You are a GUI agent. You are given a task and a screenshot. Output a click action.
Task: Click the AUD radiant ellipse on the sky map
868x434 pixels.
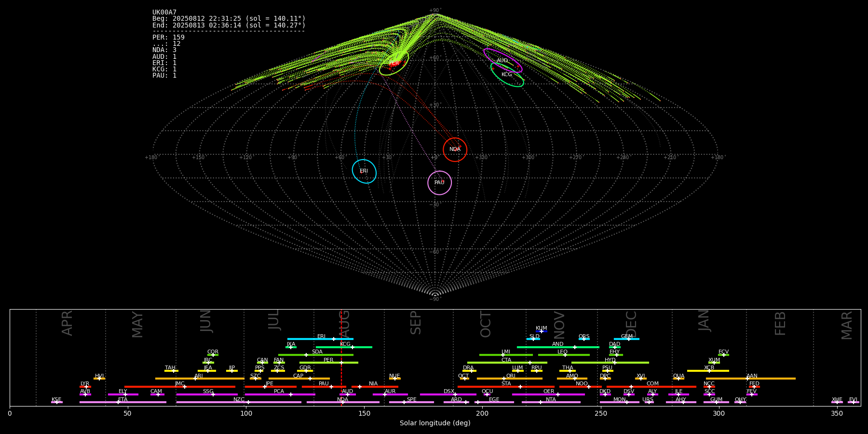click(502, 60)
